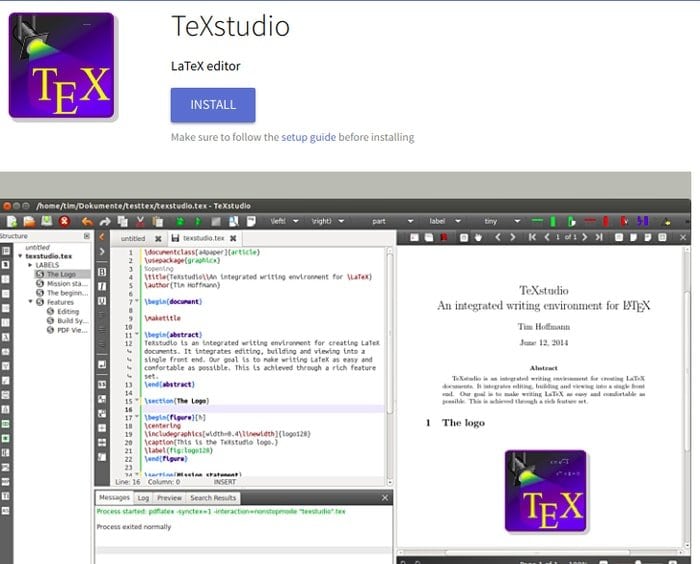Select PDF Vie... subsection in structure
This screenshot has width=700, height=564.
67,330
